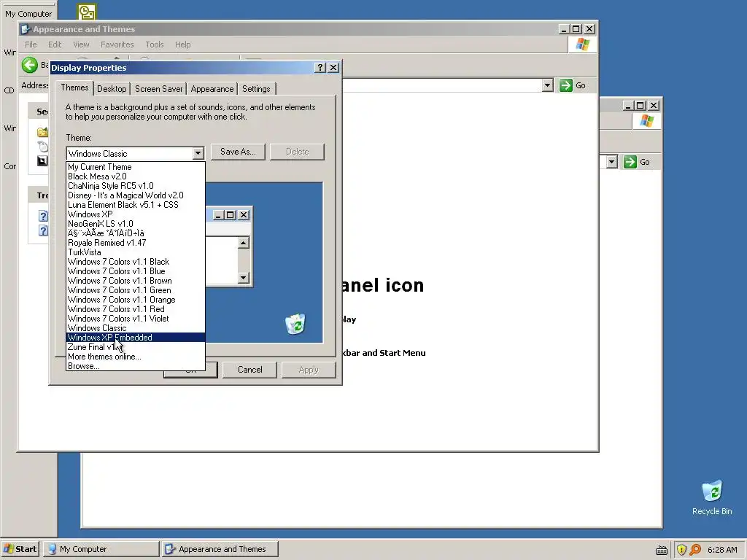Open File menu in Appearance and Themes

(x=31, y=44)
